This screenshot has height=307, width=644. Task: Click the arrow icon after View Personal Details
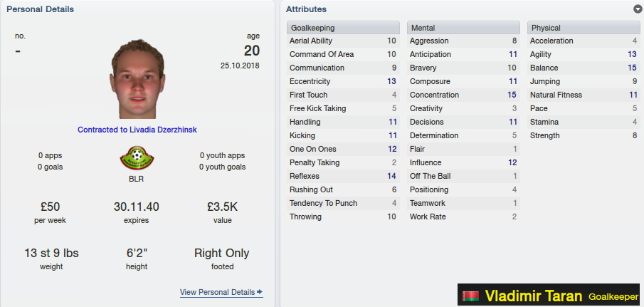[x=260, y=292]
